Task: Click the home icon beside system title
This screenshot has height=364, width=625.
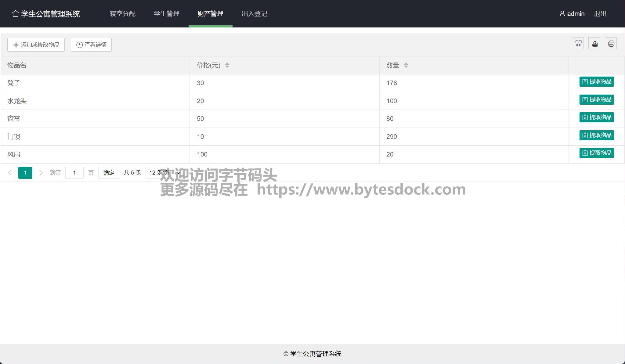Action: [x=15, y=14]
